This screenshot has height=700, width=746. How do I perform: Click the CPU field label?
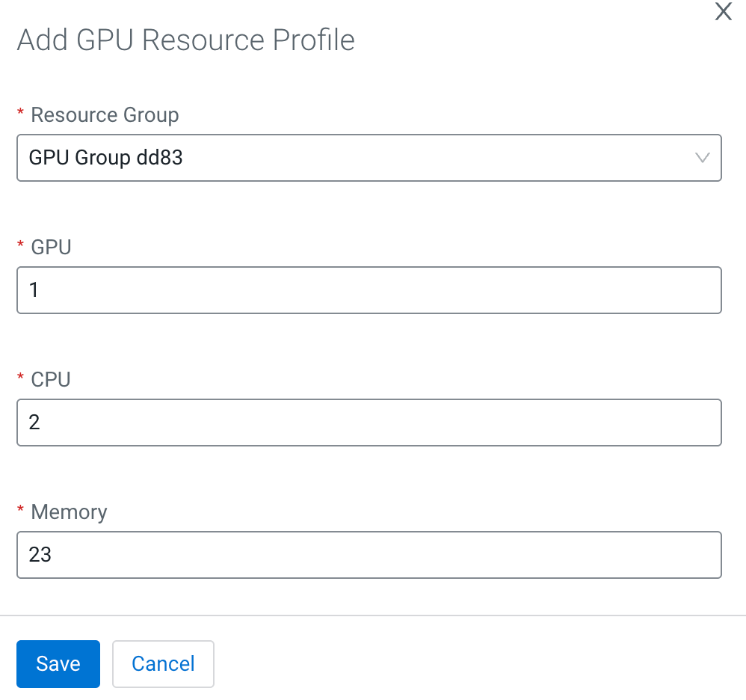click(x=51, y=380)
